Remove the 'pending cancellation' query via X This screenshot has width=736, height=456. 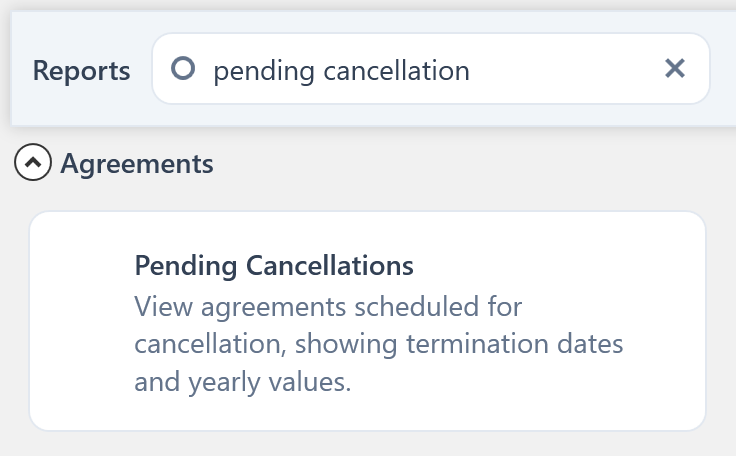tap(675, 68)
